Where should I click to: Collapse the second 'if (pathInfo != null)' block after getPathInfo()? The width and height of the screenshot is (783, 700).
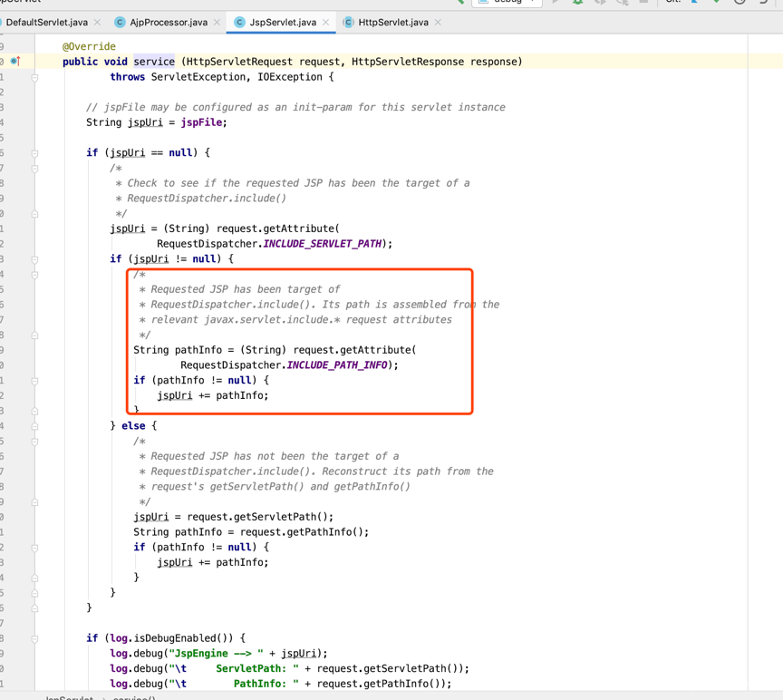pyautogui.click(x=34, y=548)
